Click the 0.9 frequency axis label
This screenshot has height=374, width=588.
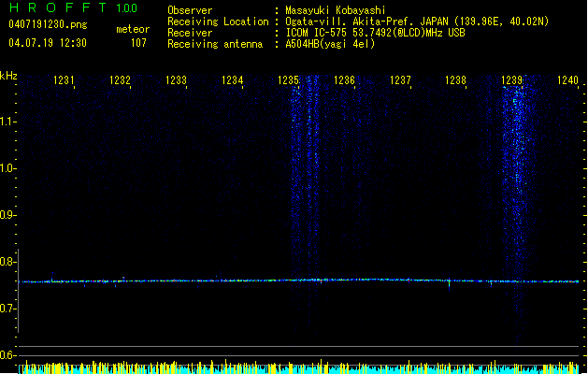[x=7, y=215]
